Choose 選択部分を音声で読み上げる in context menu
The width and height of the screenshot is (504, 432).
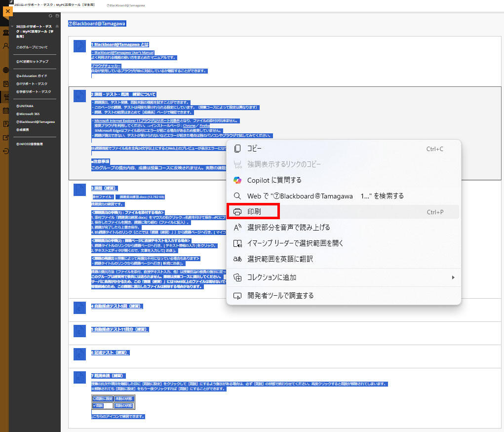click(x=343, y=228)
